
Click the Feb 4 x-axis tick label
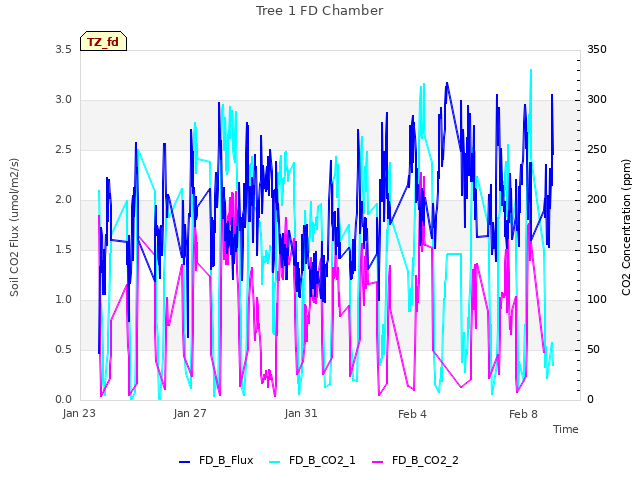pos(412,414)
